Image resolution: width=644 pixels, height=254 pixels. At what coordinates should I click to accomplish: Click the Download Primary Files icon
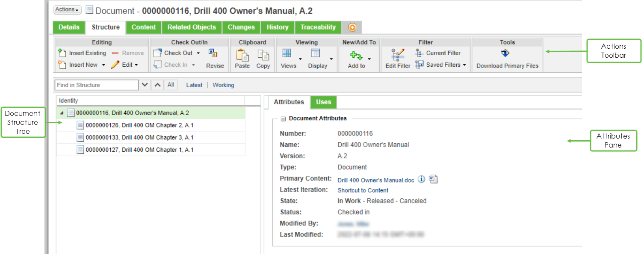click(505, 53)
